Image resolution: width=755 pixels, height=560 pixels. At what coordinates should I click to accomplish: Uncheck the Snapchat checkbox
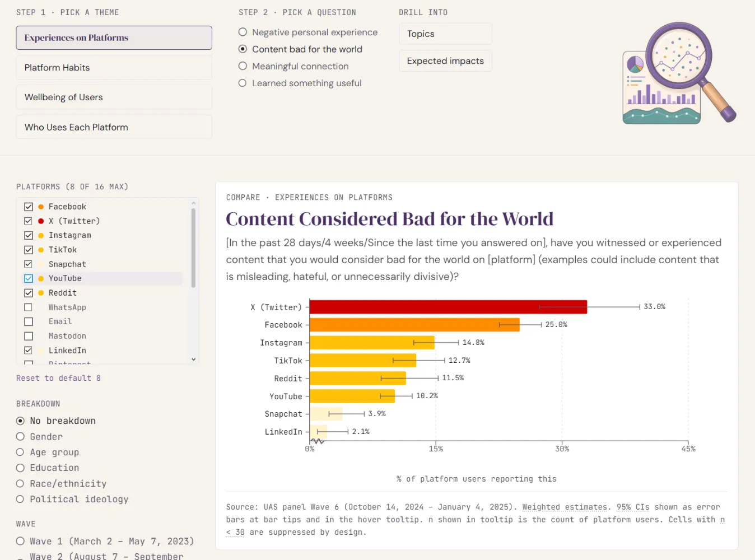(29, 264)
